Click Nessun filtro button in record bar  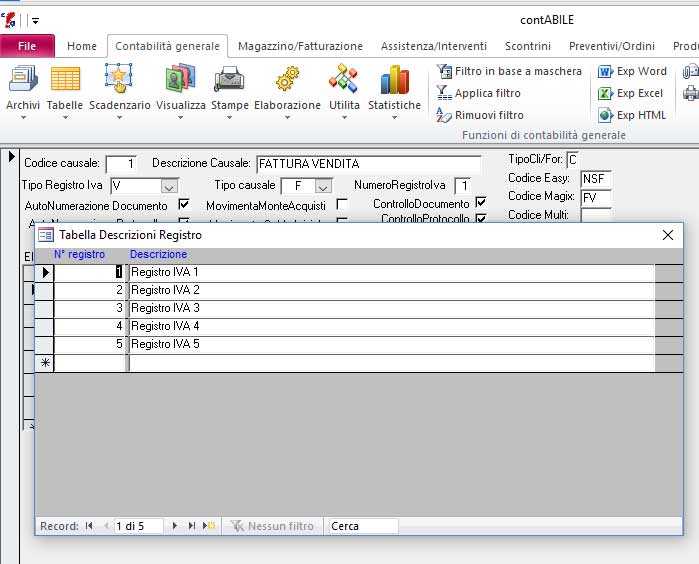(x=272, y=526)
